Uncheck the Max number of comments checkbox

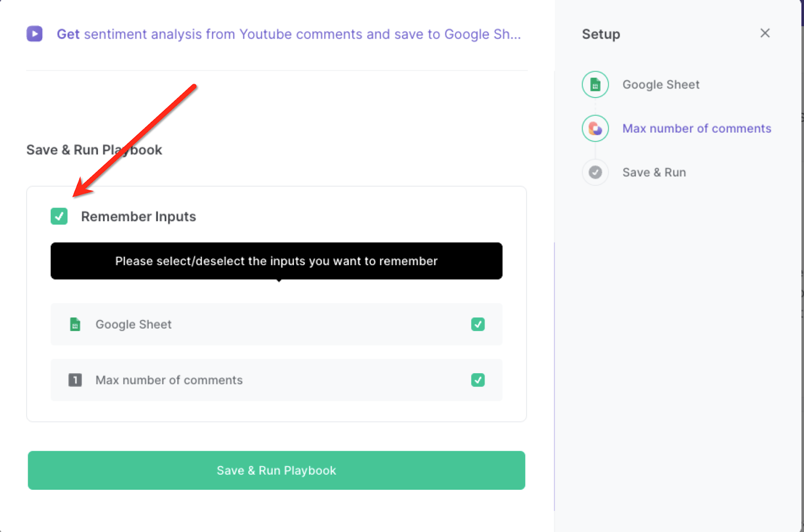click(x=478, y=380)
